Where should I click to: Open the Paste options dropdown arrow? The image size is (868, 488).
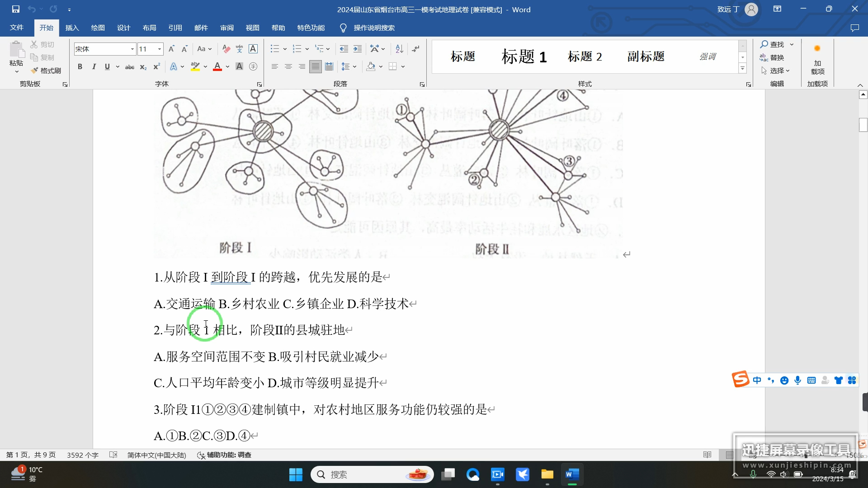(x=17, y=71)
